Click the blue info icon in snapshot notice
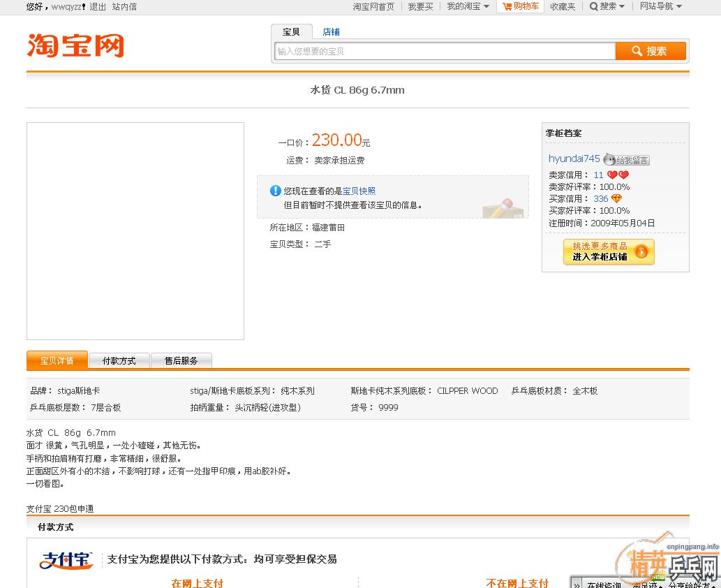 (x=276, y=191)
